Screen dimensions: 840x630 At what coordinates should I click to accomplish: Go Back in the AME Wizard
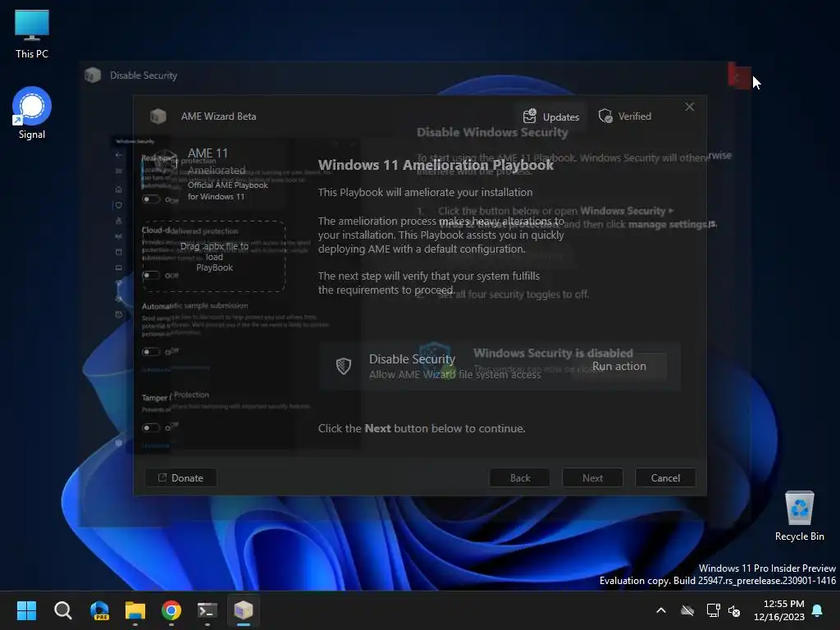519,477
